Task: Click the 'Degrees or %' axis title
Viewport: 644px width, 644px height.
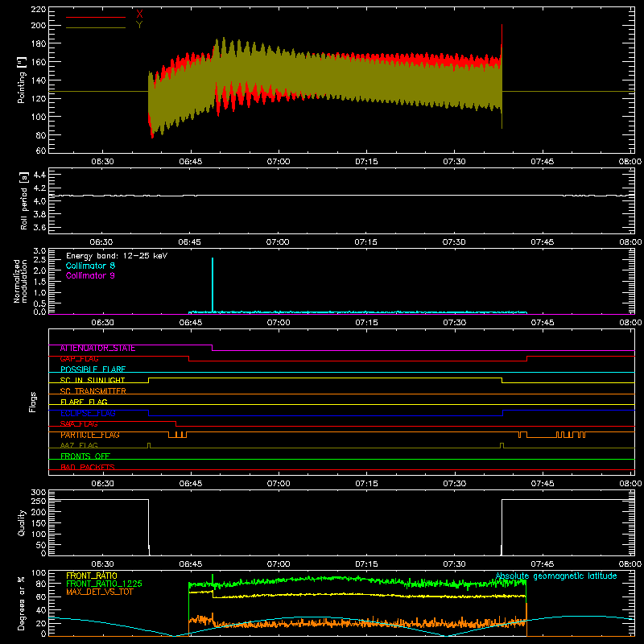Action: pyautogui.click(x=22, y=603)
